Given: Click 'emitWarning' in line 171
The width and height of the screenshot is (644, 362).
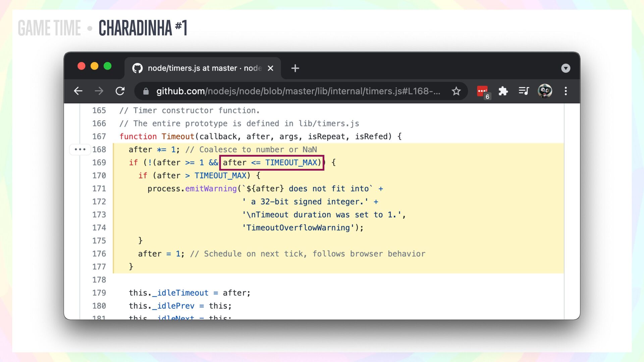Looking at the screenshot, I should coord(211,189).
